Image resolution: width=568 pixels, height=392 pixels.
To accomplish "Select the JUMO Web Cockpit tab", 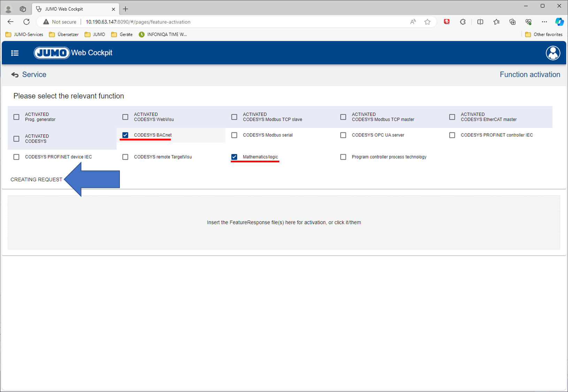I will click(x=70, y=9).
